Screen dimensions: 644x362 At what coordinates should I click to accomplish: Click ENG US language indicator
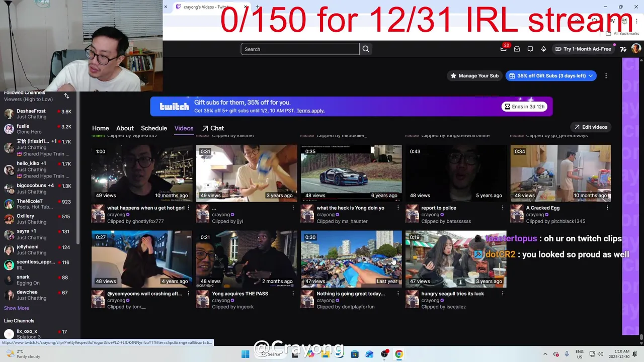pyautogui.click(x=580, y=354)
